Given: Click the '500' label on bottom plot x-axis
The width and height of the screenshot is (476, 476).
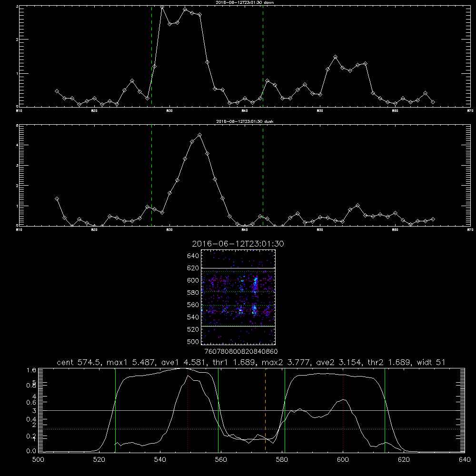Looking at the screenshot, I should point(38,460).
